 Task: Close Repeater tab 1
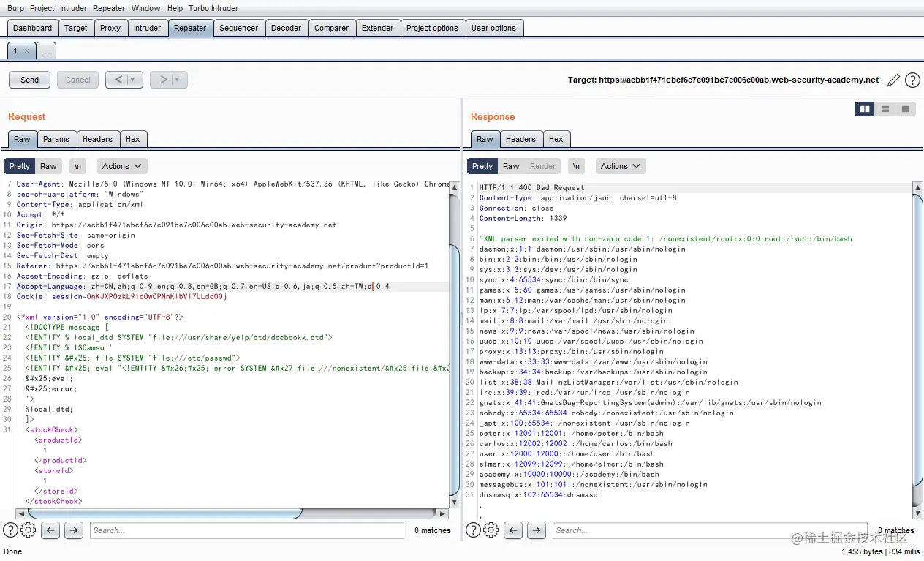(x=26, y=50)
